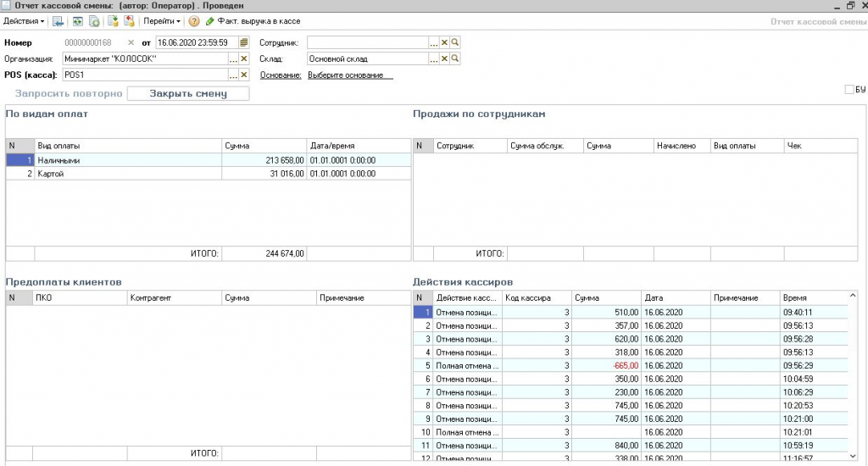Click the sum cell 31 016,00
Screen dimensions: 868x466
(x=264, y=174)
